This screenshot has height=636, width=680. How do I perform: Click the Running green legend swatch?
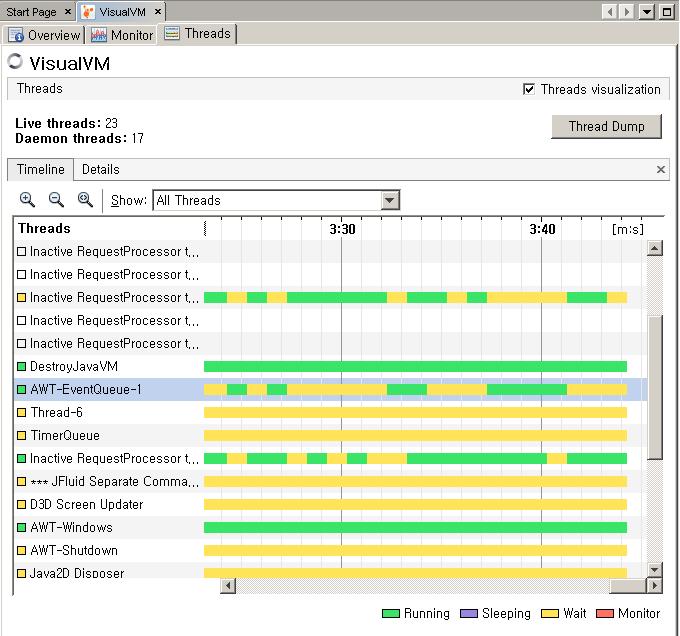coord(391,614)
